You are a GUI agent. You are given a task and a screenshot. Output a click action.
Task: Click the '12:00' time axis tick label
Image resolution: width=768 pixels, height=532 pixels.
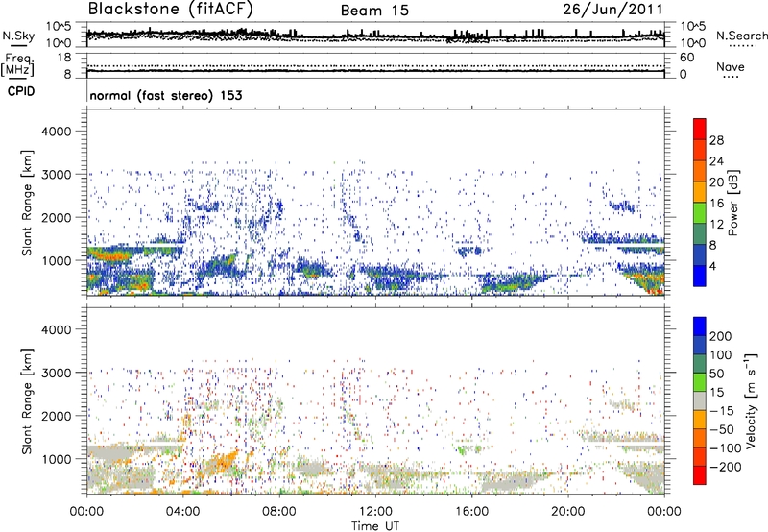point(375,512)
